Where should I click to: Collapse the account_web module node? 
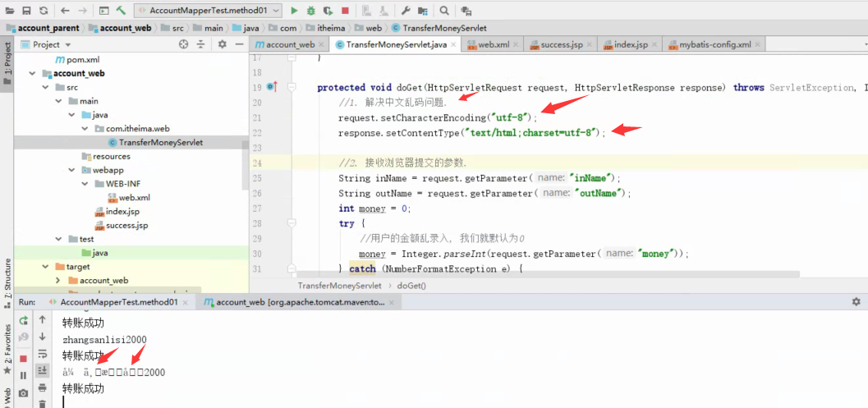click(33, 73)
